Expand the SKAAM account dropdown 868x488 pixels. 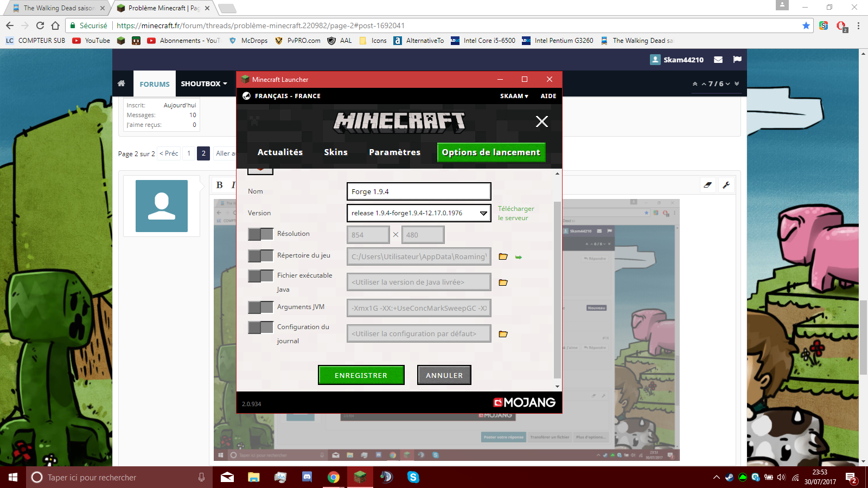pos(514,96)
